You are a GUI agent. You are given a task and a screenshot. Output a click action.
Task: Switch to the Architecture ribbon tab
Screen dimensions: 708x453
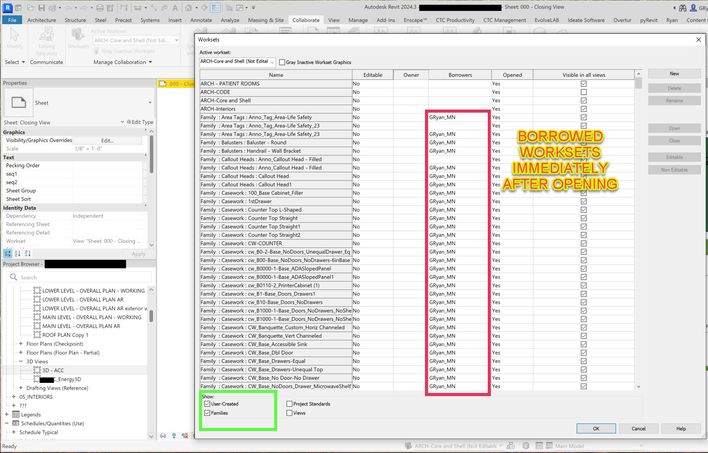tap(42, 20)
